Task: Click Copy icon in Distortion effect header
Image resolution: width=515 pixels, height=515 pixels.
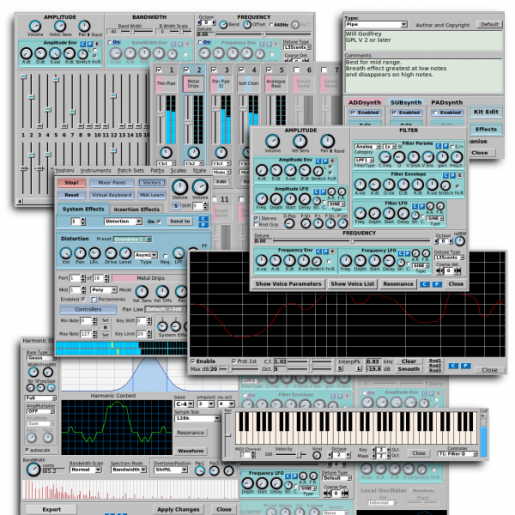Action: click(203, 219)
